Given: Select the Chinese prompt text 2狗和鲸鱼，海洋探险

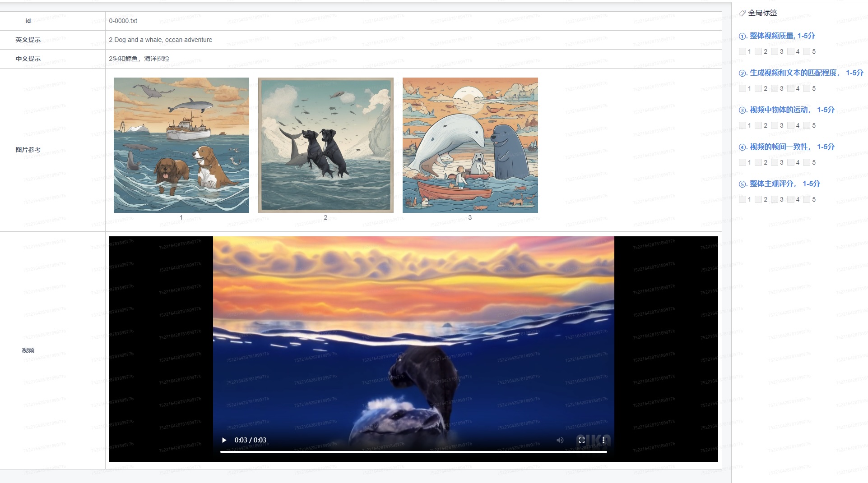Looking at the screenshot, I should [139, 59].
